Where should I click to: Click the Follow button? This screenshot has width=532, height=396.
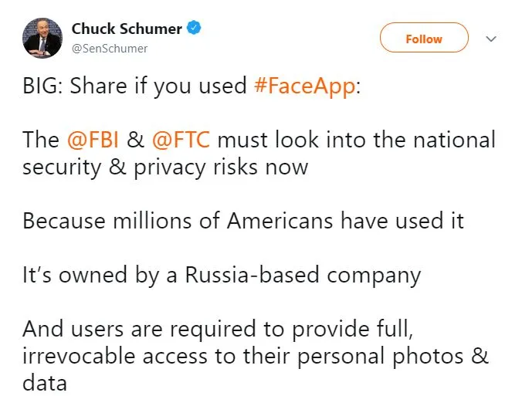pos(424,39)
